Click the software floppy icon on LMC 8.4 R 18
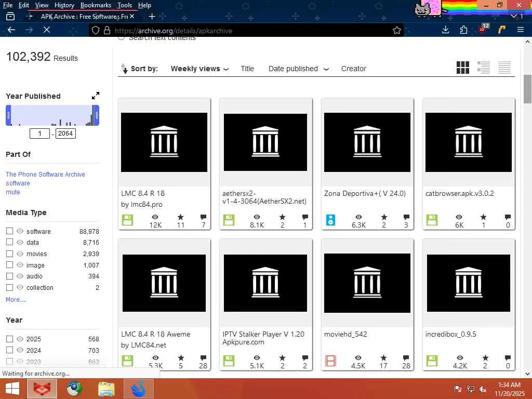This screenshot has width=532, height=399. coord(127,220)
